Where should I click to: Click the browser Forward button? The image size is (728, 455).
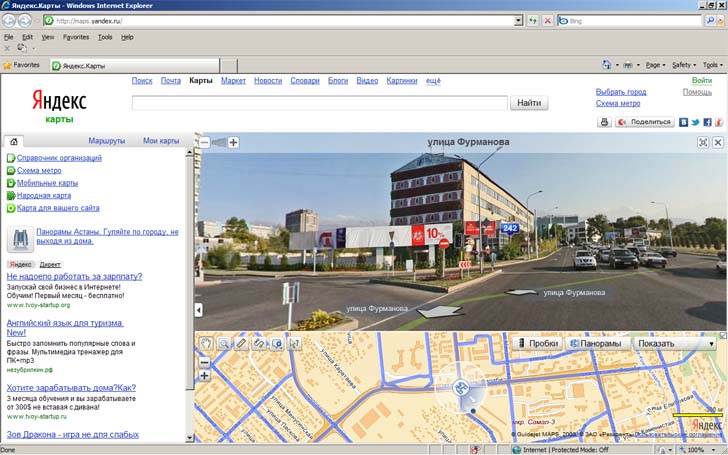(24, 20)
